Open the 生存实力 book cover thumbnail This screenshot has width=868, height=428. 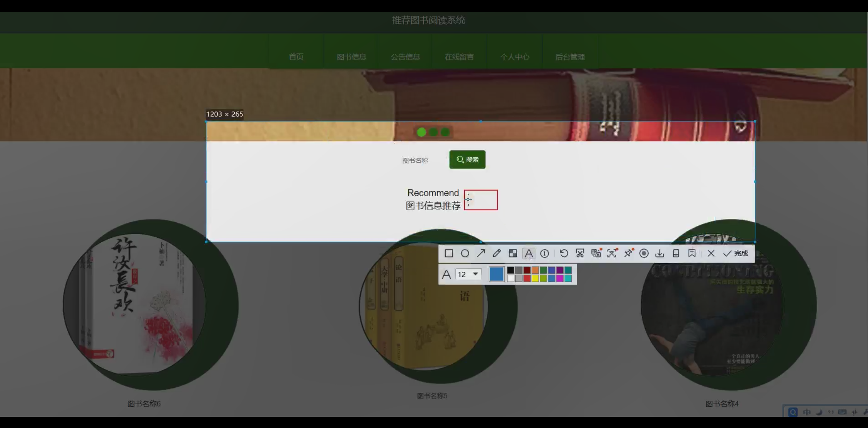[x=712, y=304]
